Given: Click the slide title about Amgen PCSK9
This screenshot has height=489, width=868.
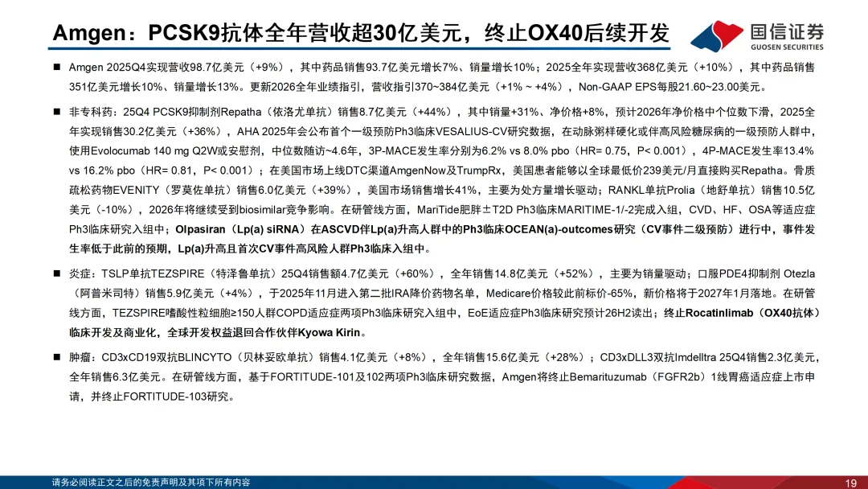Looking at the screenshot, I should (x=361, y=33).
